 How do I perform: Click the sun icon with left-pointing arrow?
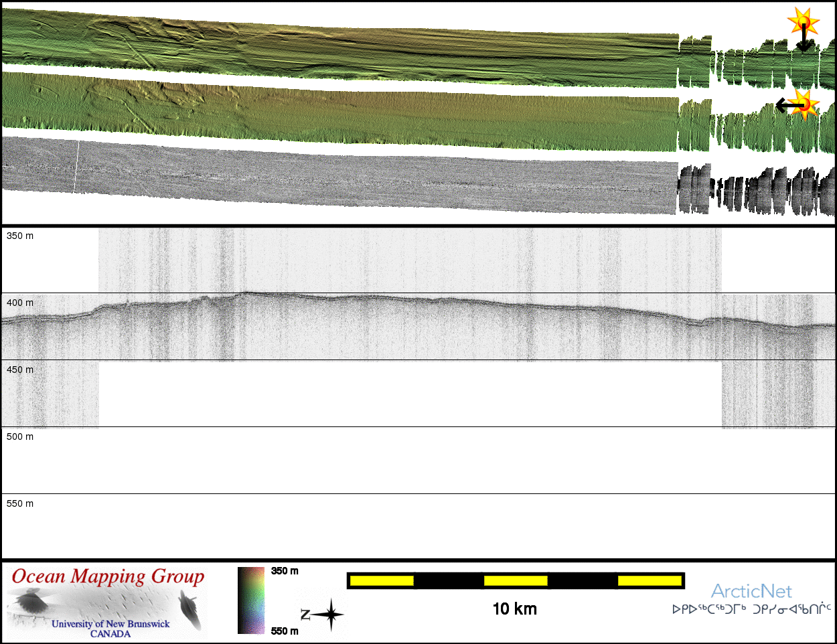(805, 103)
